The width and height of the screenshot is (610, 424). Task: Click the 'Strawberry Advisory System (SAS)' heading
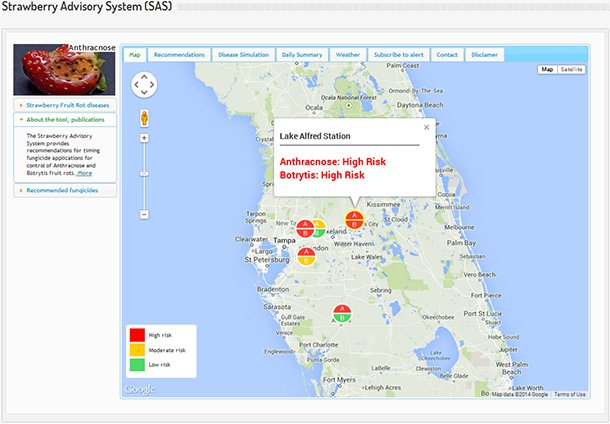(87, 6)
